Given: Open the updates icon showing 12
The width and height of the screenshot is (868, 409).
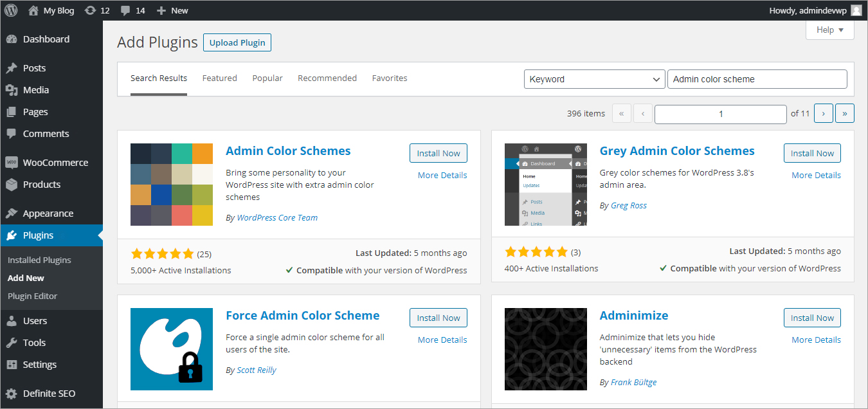Looking at the screenshot, I should pyautogui.click(x=91, y=10).
